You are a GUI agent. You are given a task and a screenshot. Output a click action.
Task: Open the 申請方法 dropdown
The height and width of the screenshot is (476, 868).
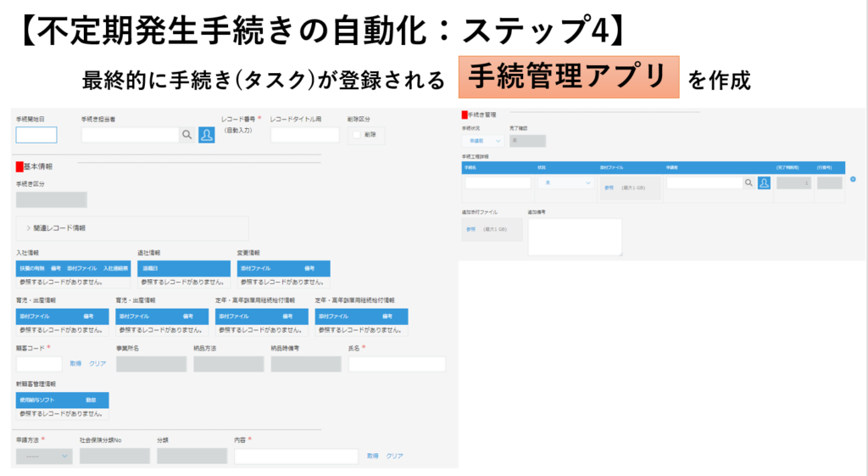(43, 456)
